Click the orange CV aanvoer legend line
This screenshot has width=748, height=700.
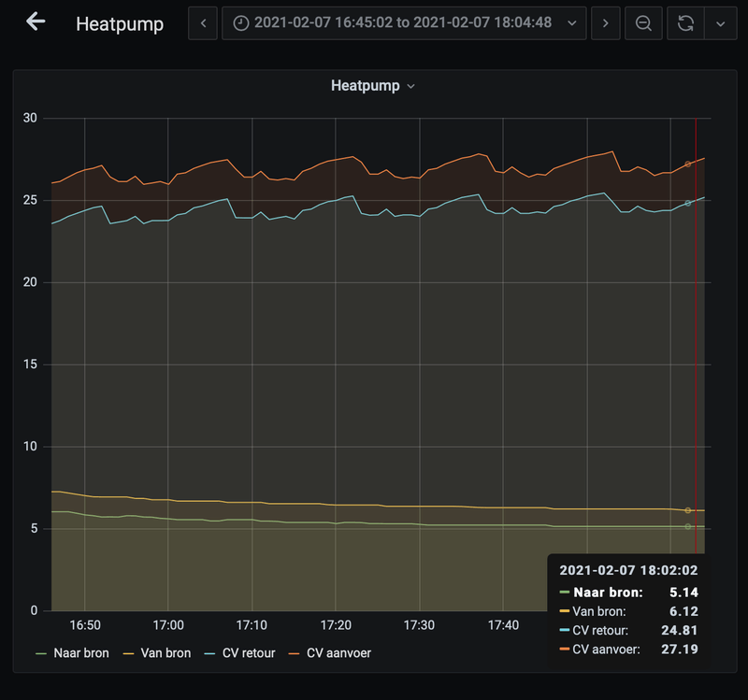[x=293, y=653]
